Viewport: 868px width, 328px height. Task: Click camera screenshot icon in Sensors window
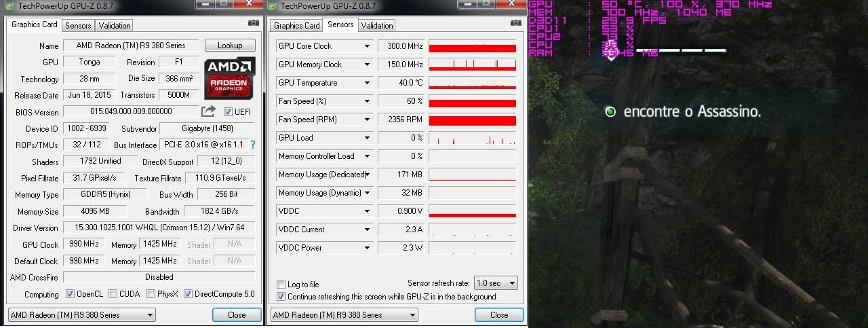tap(516, 23)
